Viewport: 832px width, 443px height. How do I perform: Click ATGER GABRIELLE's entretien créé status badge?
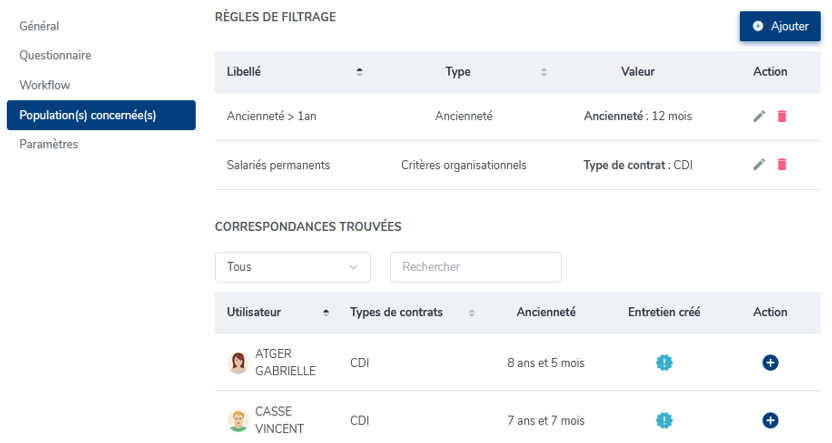(x=664, y=363)
